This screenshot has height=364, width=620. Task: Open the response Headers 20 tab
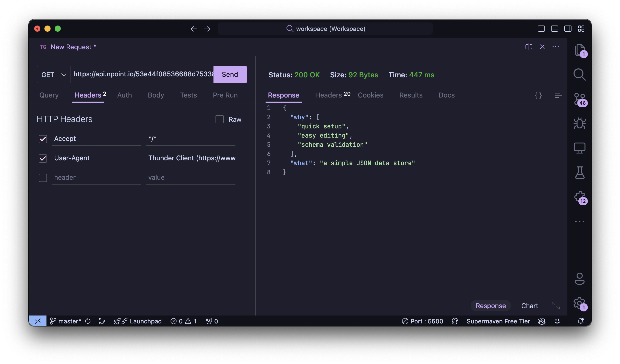pos(332,95)
